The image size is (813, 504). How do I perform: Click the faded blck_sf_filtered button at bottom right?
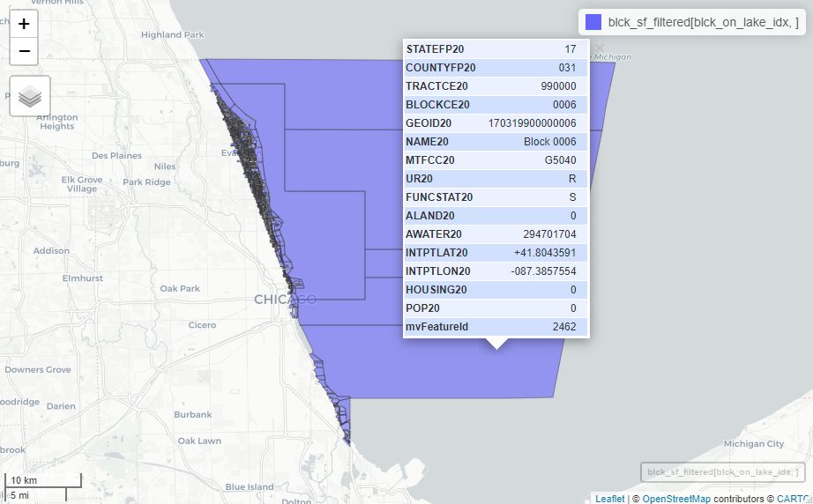coord(722,472)
